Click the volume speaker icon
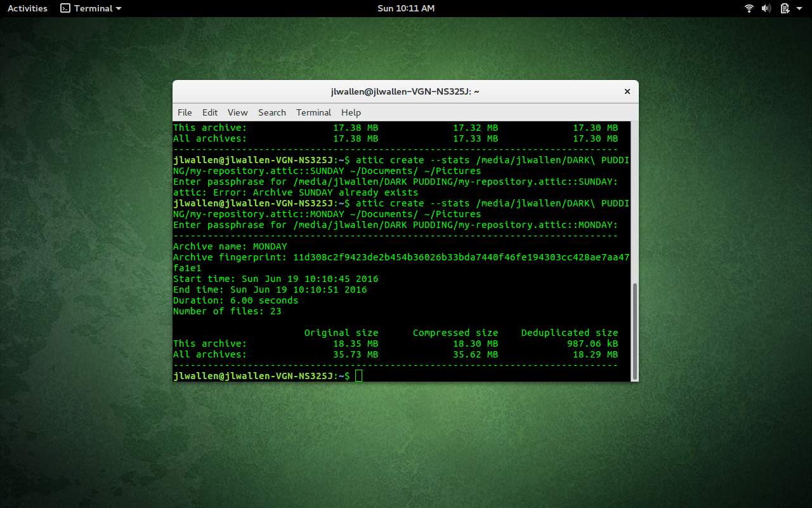The image size is (812, 508). point(766,8)
